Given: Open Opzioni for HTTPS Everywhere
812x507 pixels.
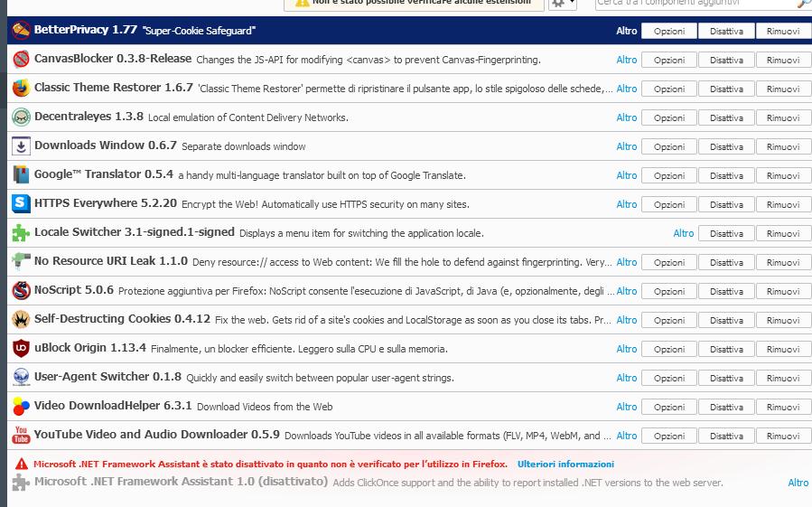Looking at the screenshot, I should 669,205.
